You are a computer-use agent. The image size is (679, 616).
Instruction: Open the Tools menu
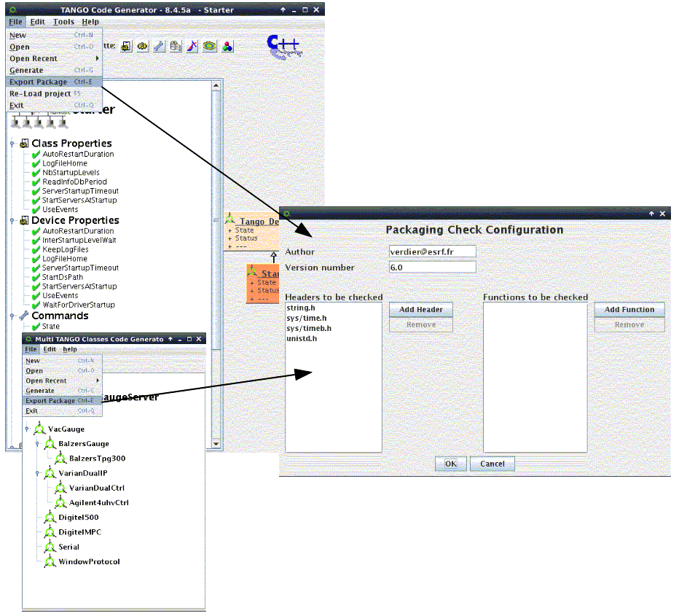[x=63, y=22]
